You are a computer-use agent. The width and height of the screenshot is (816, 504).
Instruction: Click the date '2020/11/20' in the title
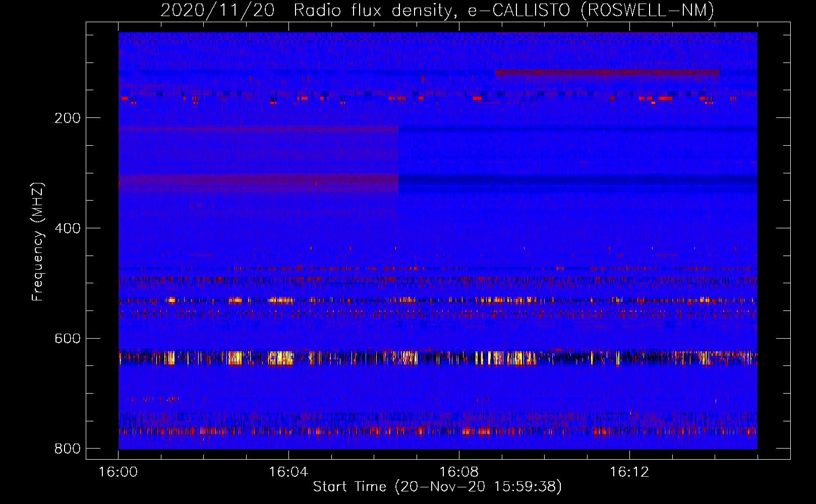(x=217, y=11)
